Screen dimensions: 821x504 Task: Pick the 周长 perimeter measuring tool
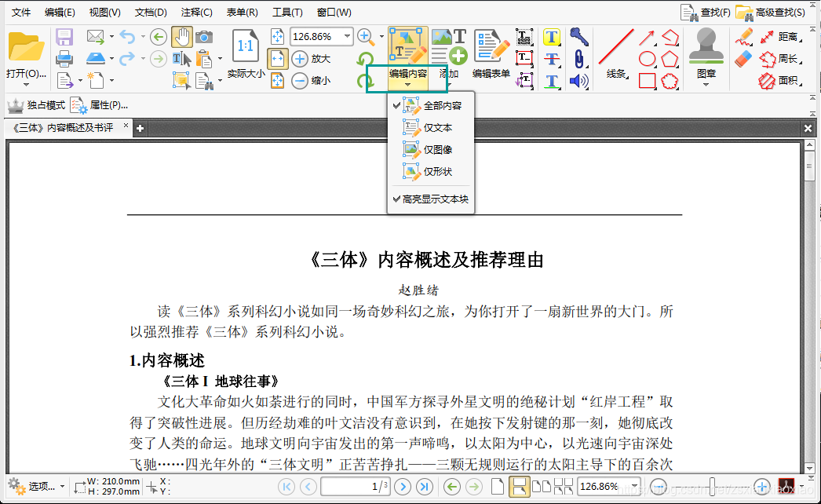point(779,59)
